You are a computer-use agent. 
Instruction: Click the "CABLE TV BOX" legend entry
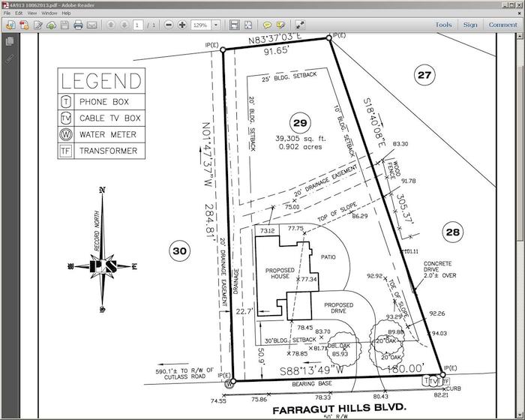click(x=109, y=118)
